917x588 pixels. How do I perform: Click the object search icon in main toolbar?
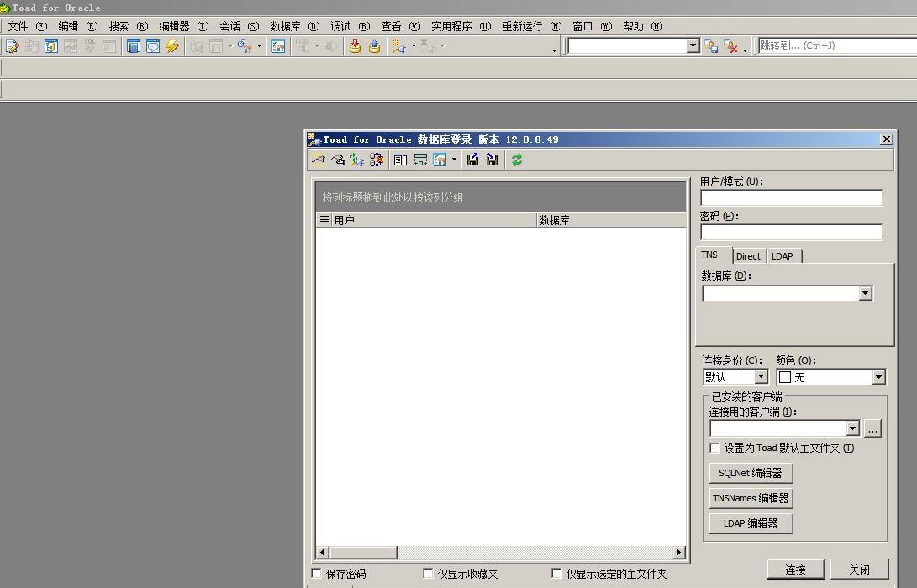[244, 46]
